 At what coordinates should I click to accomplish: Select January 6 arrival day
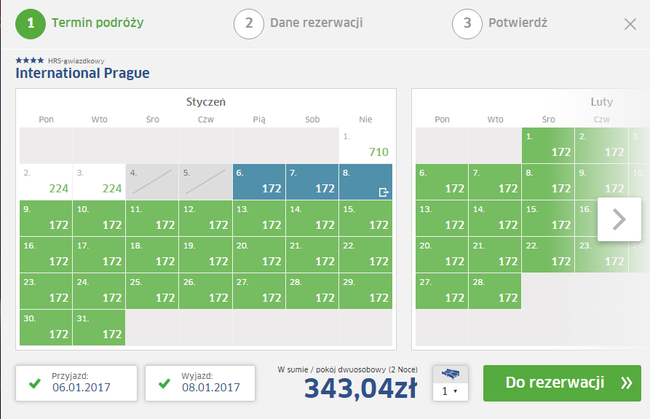pos(259,182)
